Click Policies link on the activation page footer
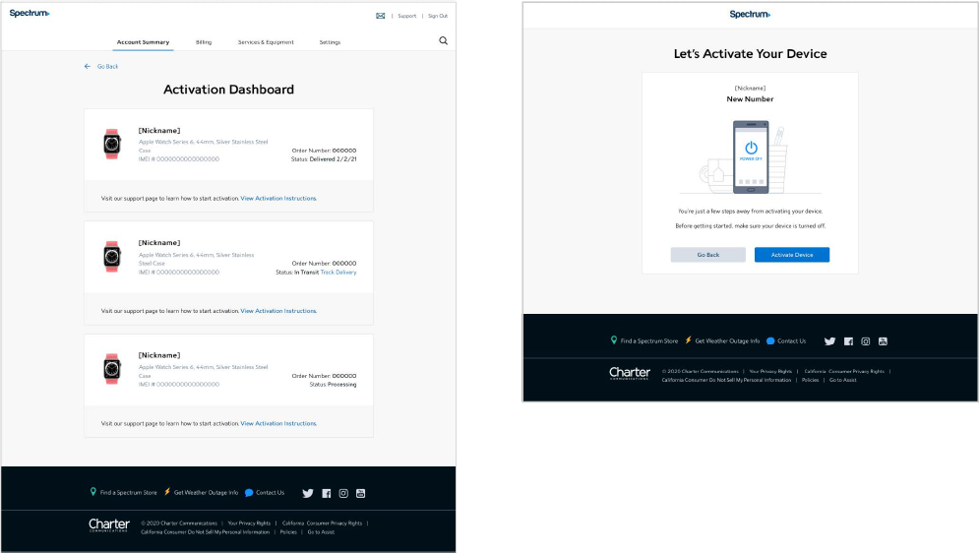980x553 pixels. [x=810, y=380]
